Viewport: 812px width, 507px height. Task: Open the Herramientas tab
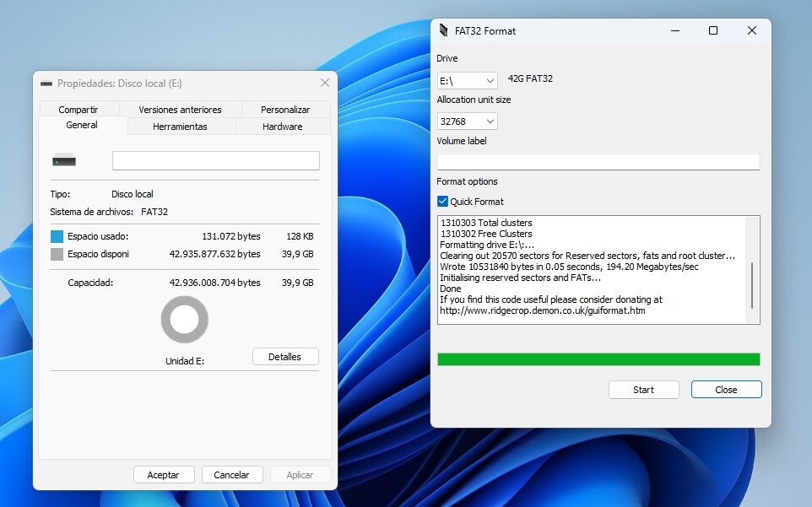coord(181,127)
